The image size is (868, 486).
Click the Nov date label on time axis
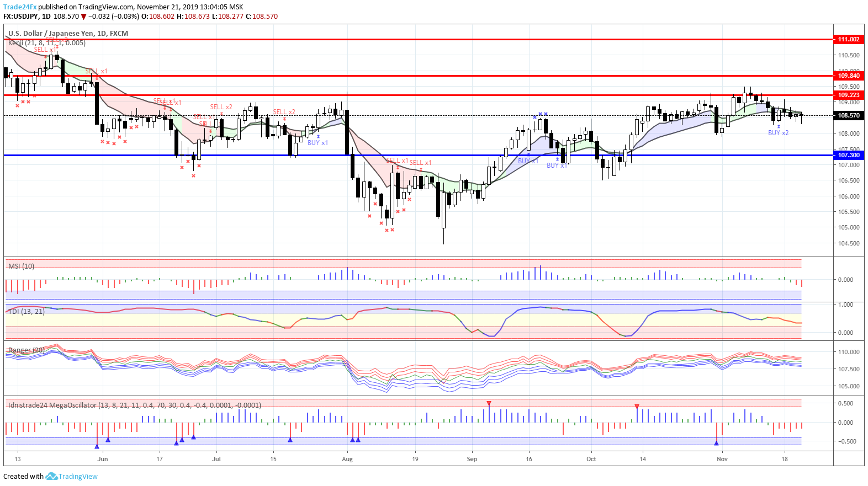point(722,459)
